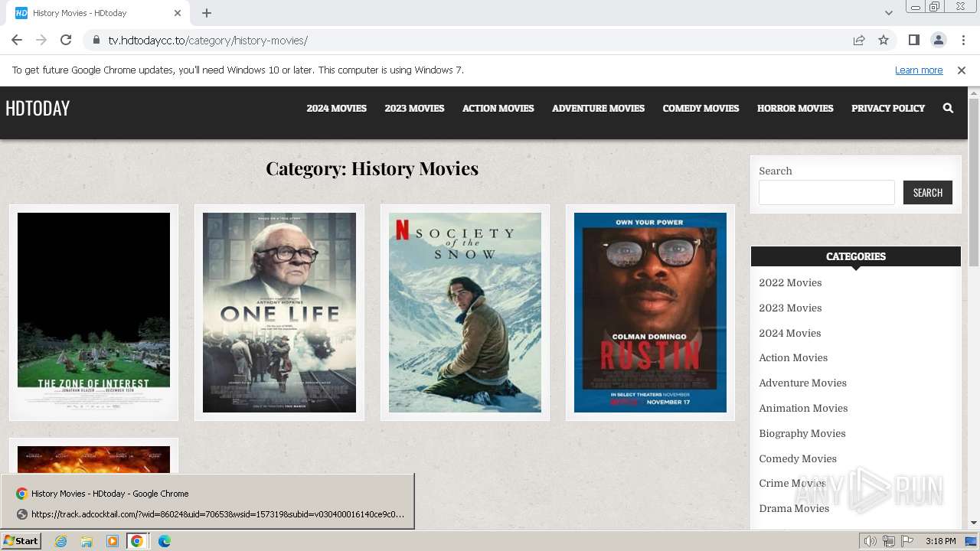Click the browser back arrow
Viewport: 980px width, 551px height.
click(x=17, y=40)
